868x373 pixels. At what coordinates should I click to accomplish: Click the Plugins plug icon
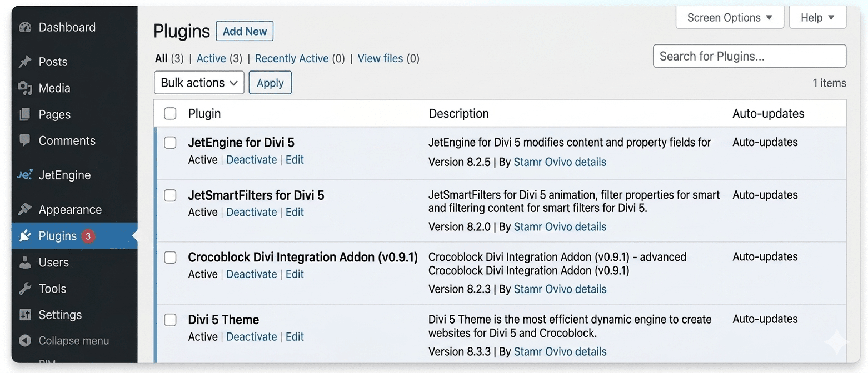point(25,236)
